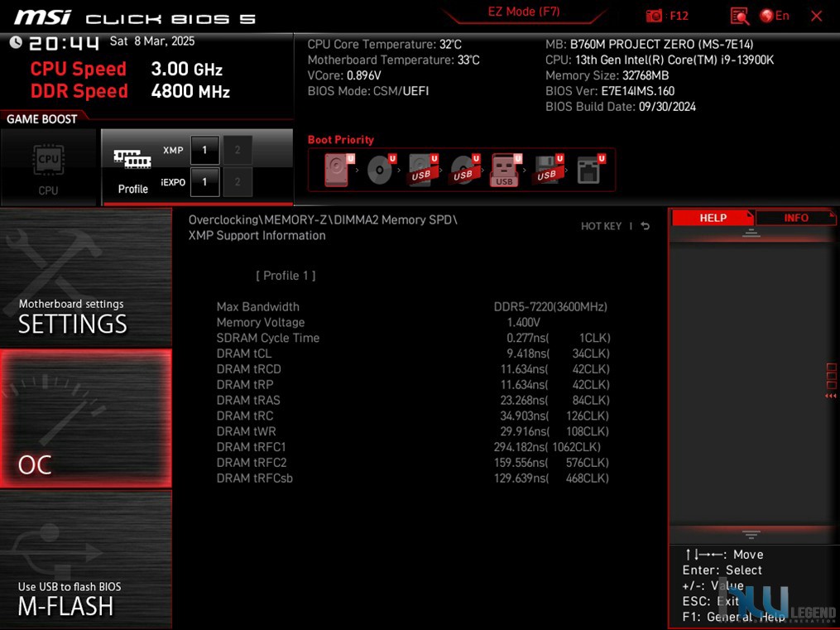This screenshot has height=630, width=840.
Task: Click the clock icon beside the time
Action: (16, 41)
